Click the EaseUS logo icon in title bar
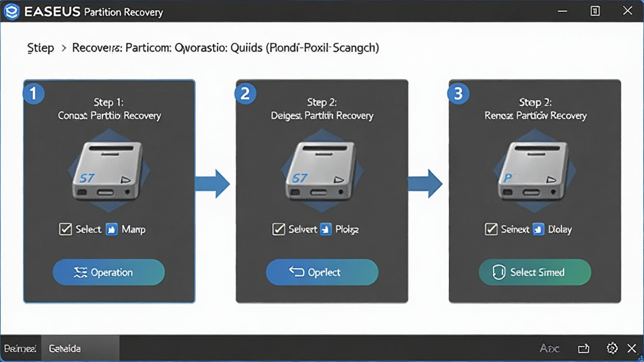The width and height of the screenshot is (644, 362). [x=11, y=11]
